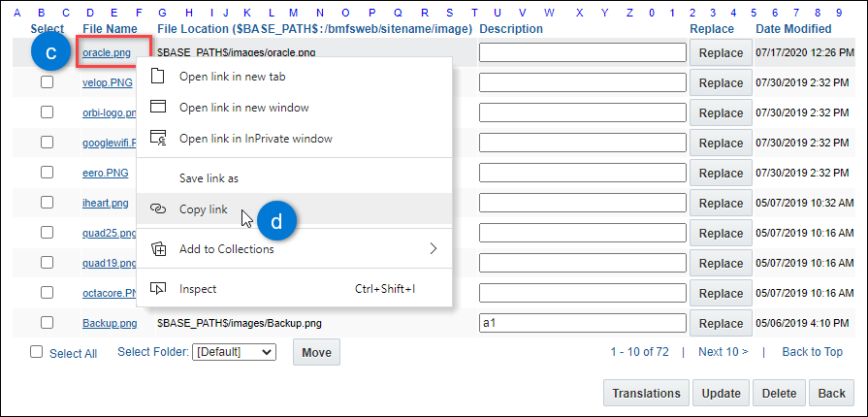This screenshot has width=868, height=417.
Task: Choose Save link as
Action: tap(295, 178)
